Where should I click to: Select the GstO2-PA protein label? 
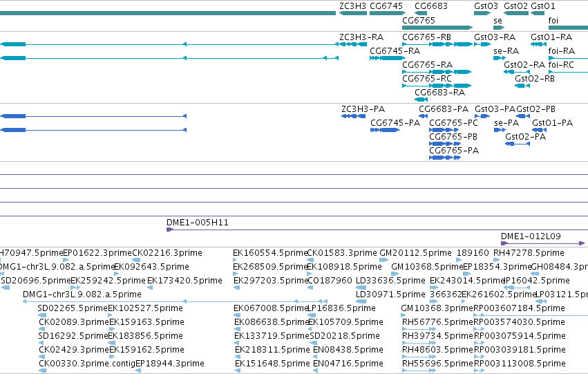point(525,137)
